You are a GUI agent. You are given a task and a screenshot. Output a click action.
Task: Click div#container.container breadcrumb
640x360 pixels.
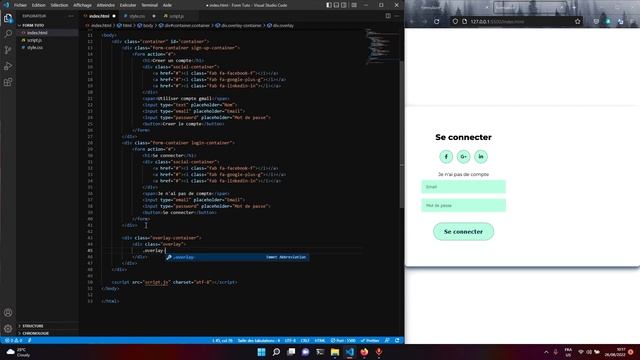point(184,25)
